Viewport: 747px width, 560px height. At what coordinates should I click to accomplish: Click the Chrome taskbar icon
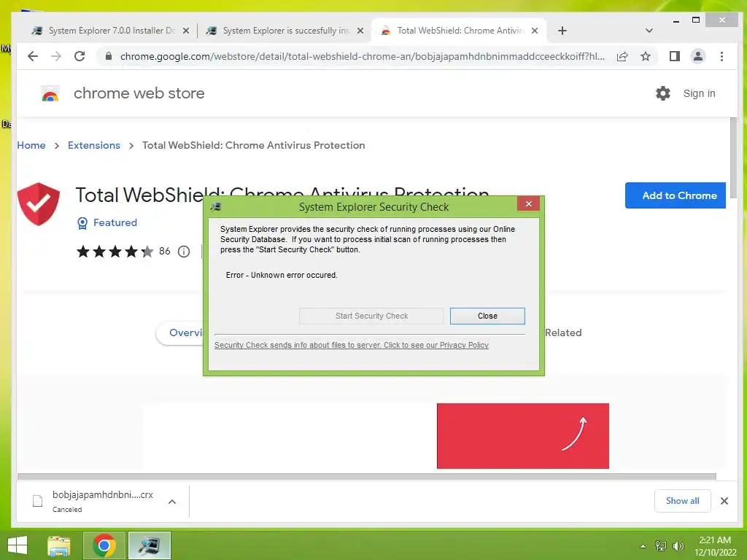point(104,545)
